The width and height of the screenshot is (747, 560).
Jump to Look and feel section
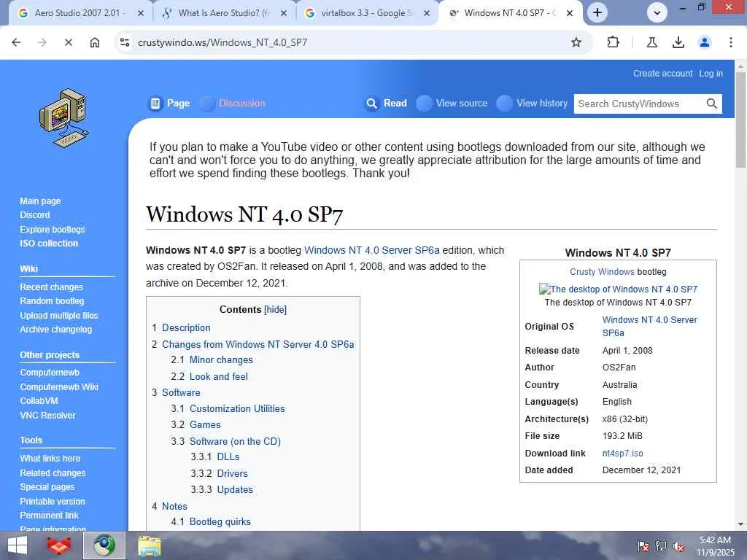tap(219, 377)
